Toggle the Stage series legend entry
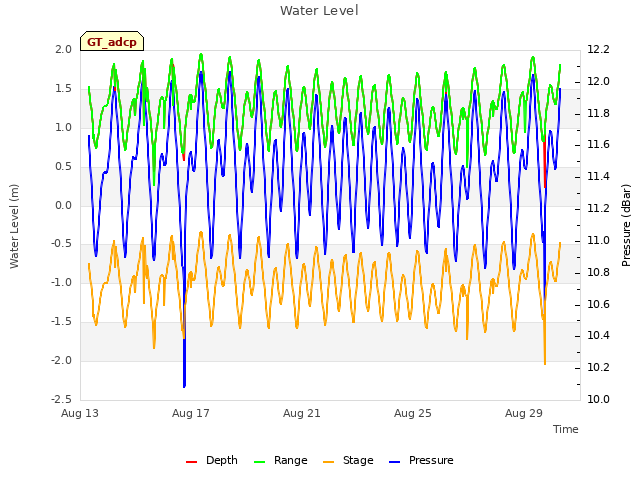The image size is (640, 480). [348, 460]
